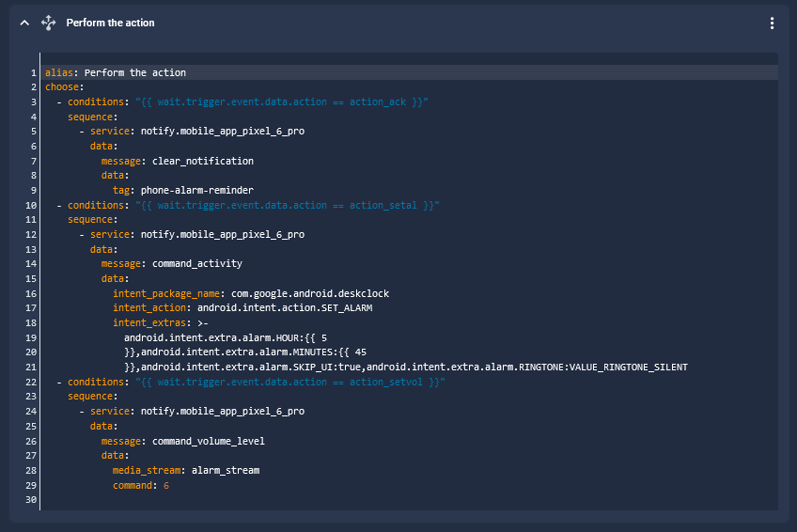
Task: Click the action_setal condition template string
Action: coord(288,205)
